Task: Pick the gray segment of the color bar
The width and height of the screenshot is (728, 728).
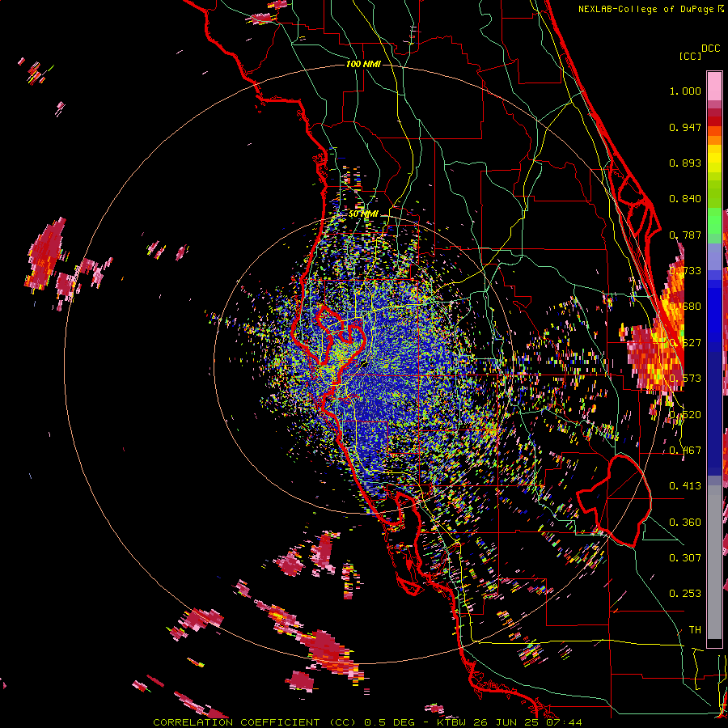Action: pos(714,562)
